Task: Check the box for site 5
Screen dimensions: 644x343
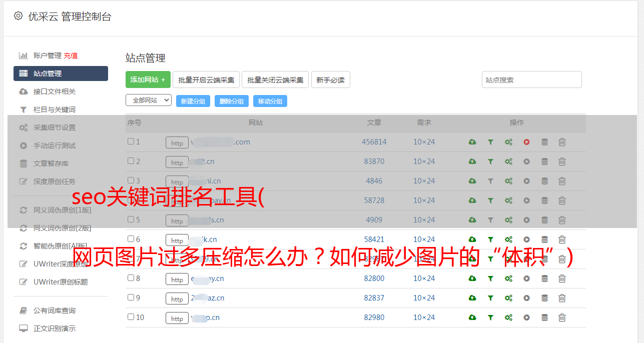Action: [x=131, y=219]
